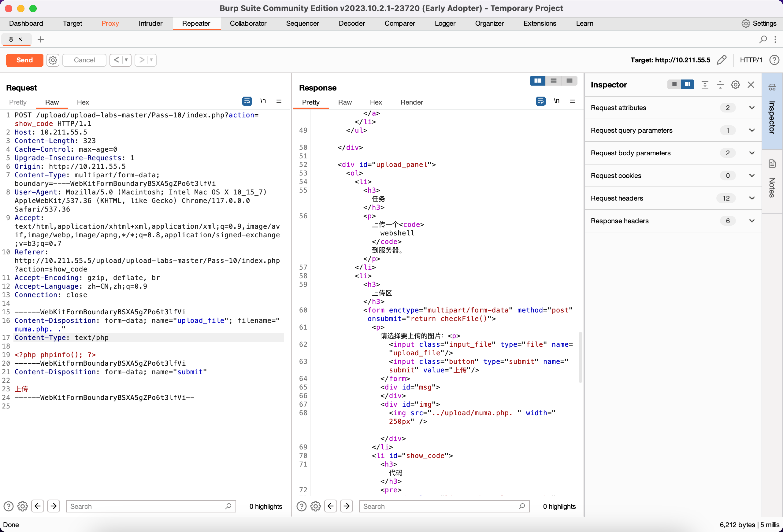Open the history forward dropdown arrow
Viewport: 783px width, 532px height.
pyautogui.click(x=152, y=60)
